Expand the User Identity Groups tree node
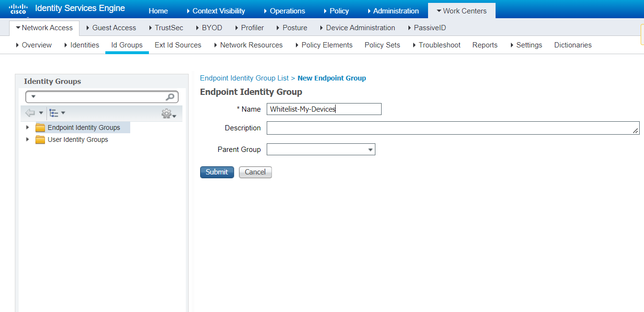Image resolution: width=644 pixels, height=312 pixels. click(x=27, y=139)
